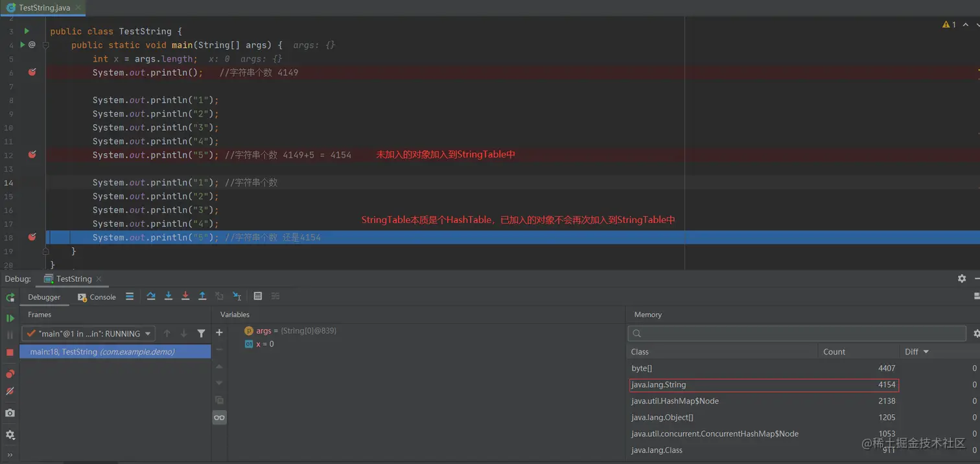Select the java.util.HashMap$Node row

[804, 401]
